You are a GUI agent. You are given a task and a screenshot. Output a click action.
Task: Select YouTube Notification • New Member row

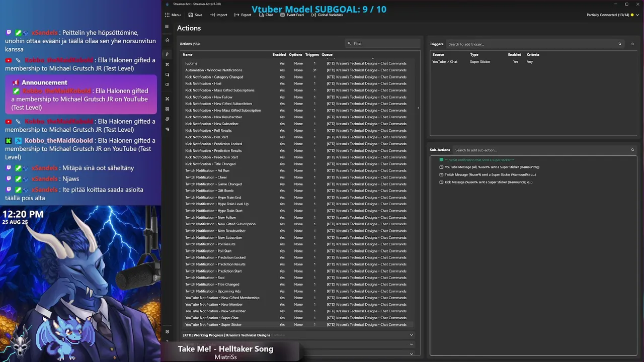[x=297, y=304]
